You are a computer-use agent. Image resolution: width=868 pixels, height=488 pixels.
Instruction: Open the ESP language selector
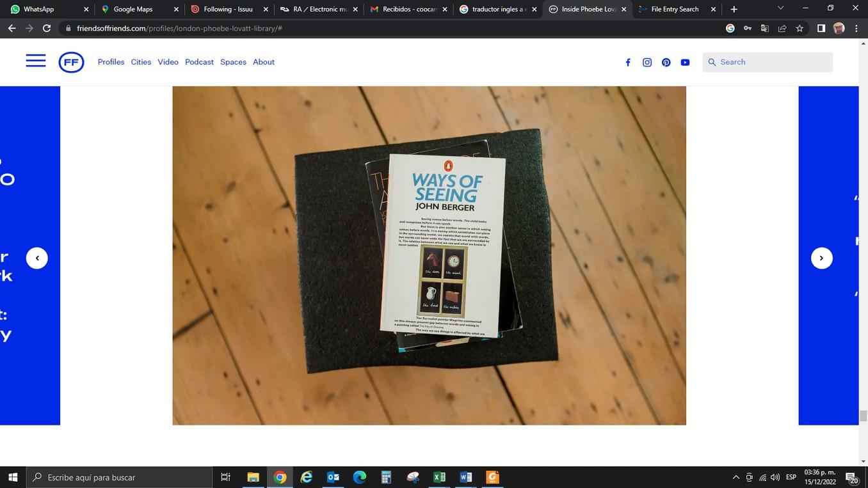791,477
